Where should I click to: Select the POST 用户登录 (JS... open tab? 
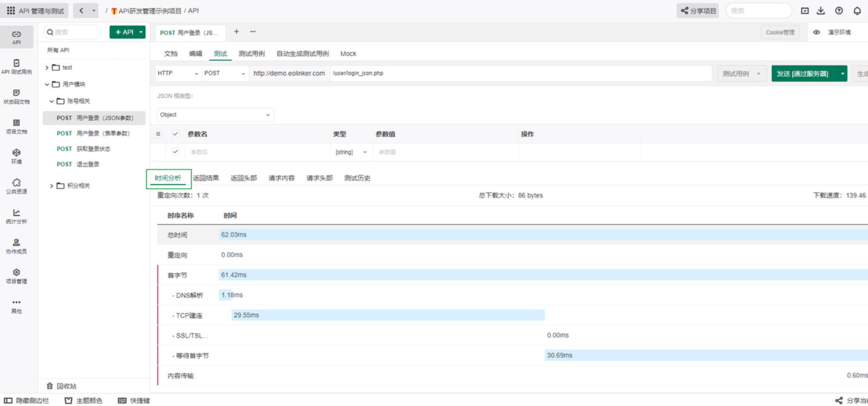(x=190, y=33)
